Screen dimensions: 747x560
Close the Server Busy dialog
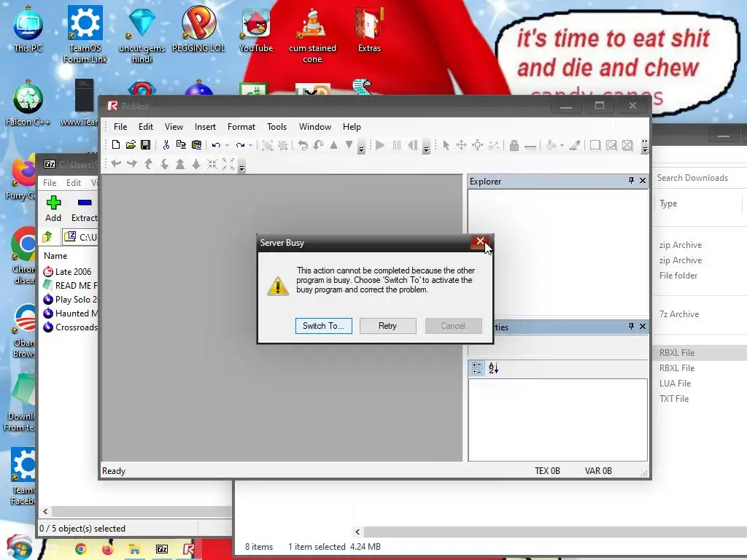point(480,241)
